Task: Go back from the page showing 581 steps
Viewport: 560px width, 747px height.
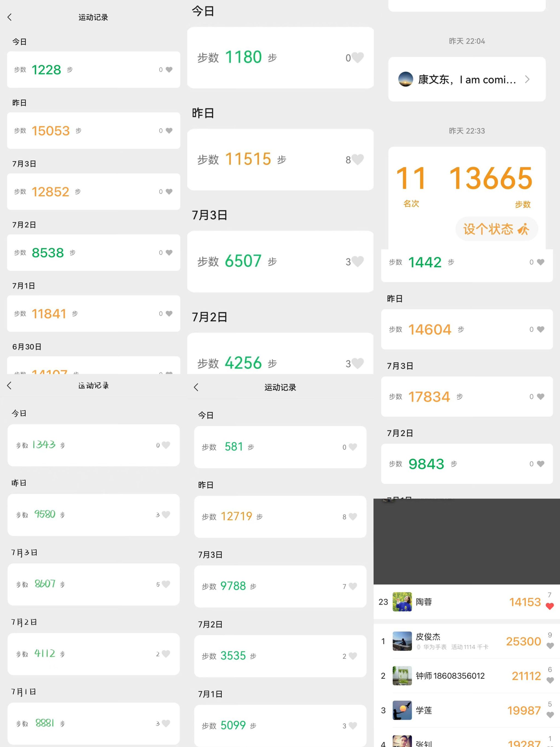Action: pyautogui.click(x=196, y=387)
